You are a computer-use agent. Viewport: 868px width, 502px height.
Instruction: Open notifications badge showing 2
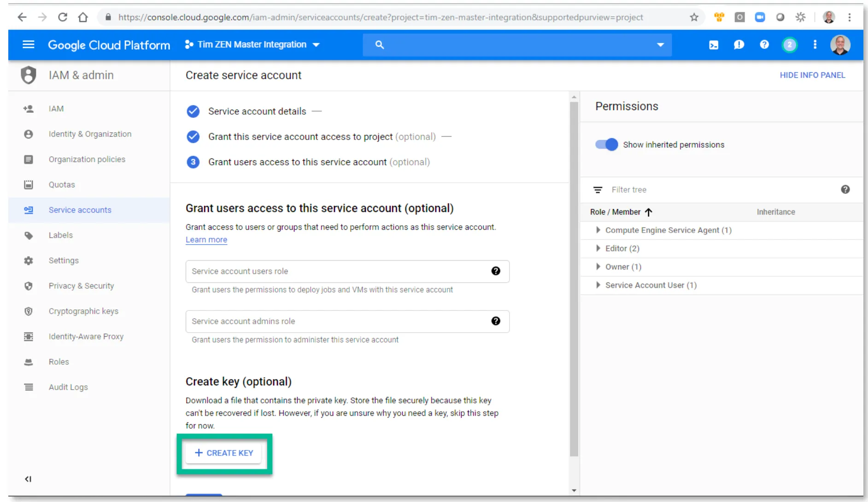pyautogui.click(x=790, y=45)
